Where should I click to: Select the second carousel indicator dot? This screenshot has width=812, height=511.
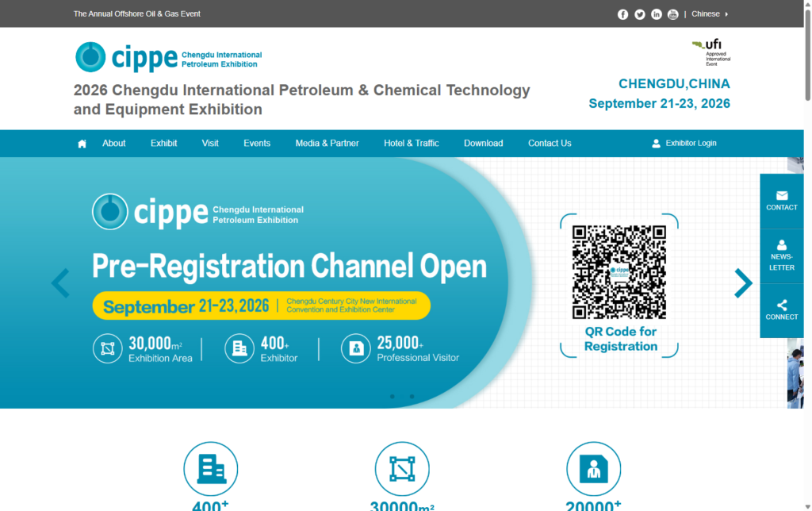click(412, 396)
